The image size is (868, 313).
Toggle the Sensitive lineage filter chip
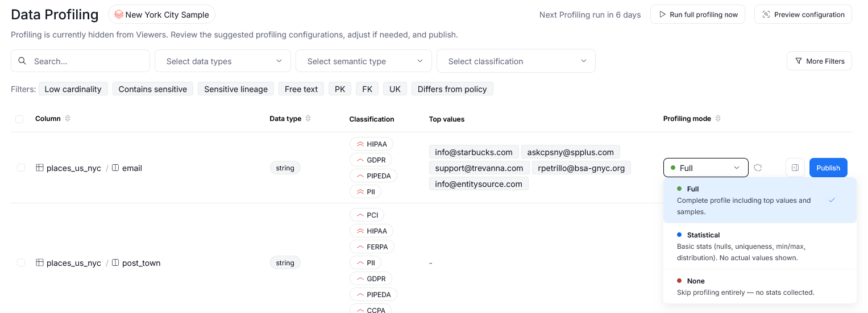tap(236, 89)
